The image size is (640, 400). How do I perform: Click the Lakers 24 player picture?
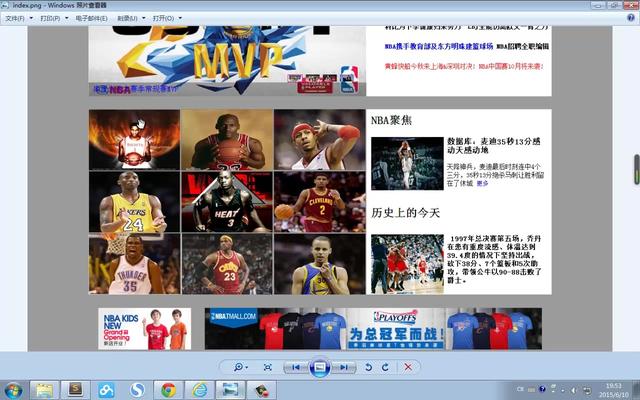pos(134,202)
